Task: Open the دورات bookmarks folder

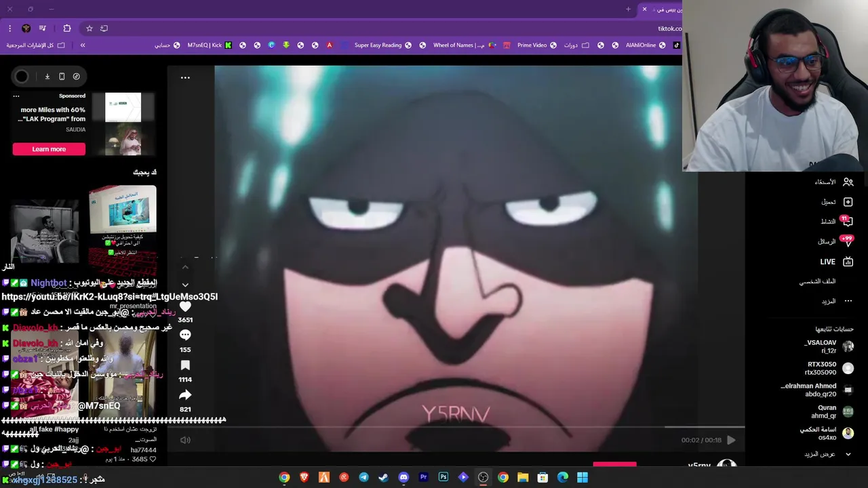Action: click(x=576, y=45)
